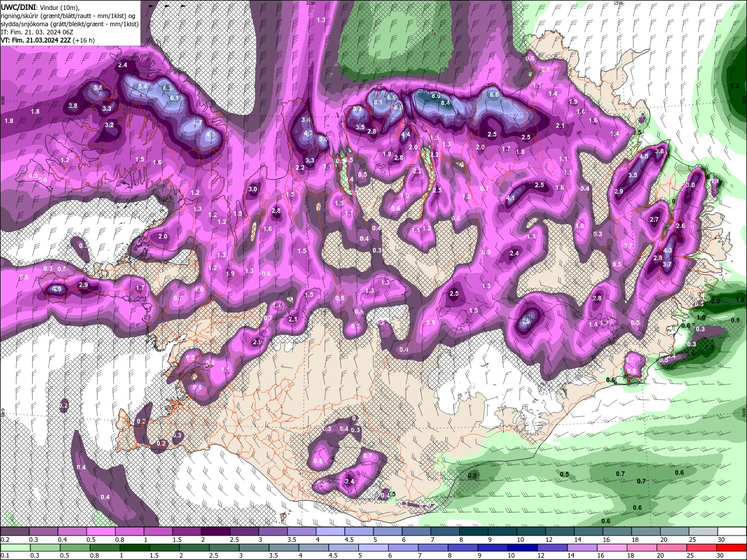Viewport: 747px width, 560px height.
Task: Pick the dark teal top legend swatch after 8
Action: point(473,531)
